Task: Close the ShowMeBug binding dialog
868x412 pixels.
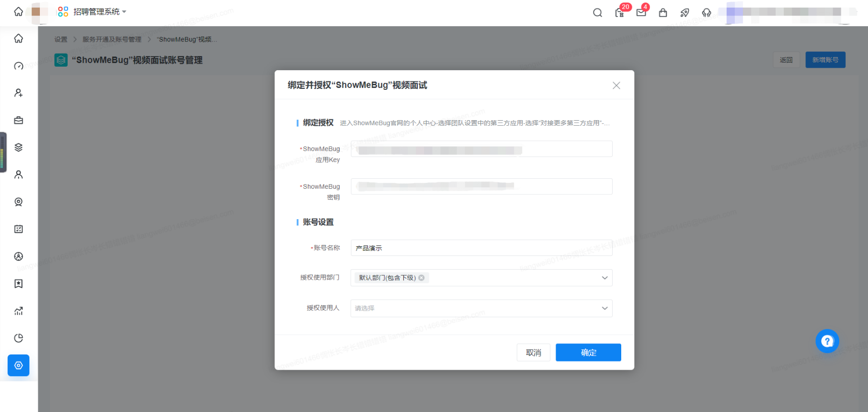Action: pos(616,85)
